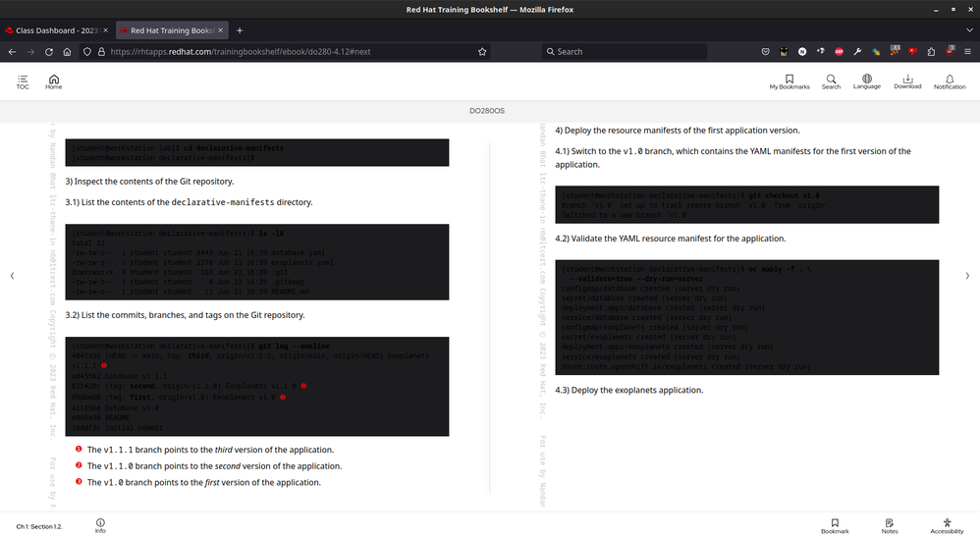Open the Firefox hamburger application menu
The image size is (980, 539).
pos(967,52)
